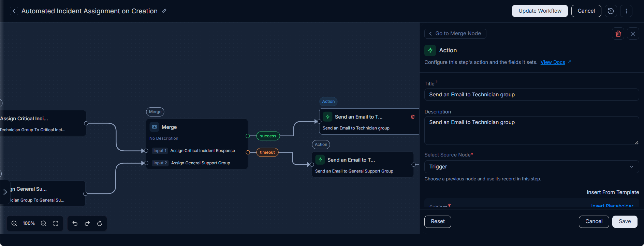This screenshot has height=246, width=644.
Task: Expand the collapsed left sidebar chevrons
Action: (x=5, y=192)
